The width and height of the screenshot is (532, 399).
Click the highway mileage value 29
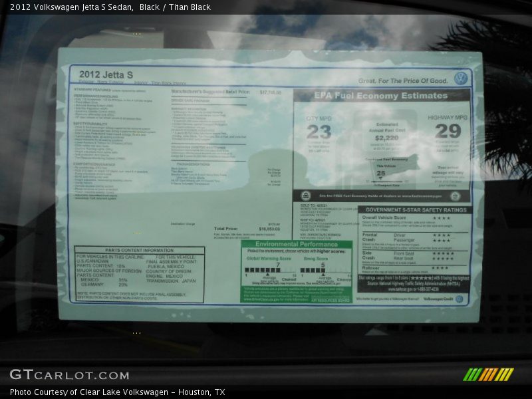pyautogui.click(x=448, y=131)
